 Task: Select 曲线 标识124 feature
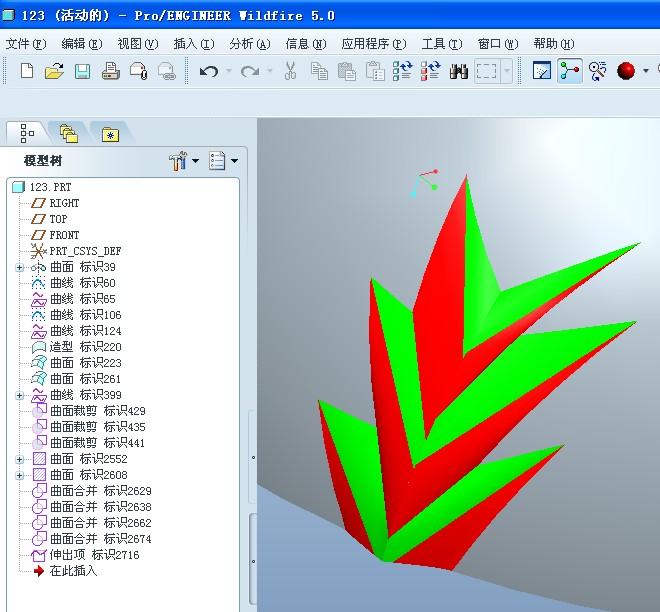[x=76, y=331]
